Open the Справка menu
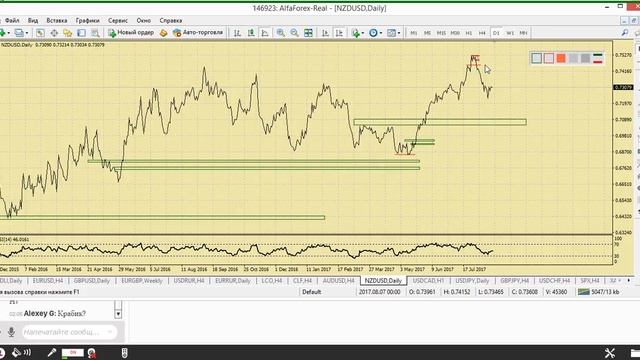Viewport: 640px width, 360px height. tap(171, 20)
